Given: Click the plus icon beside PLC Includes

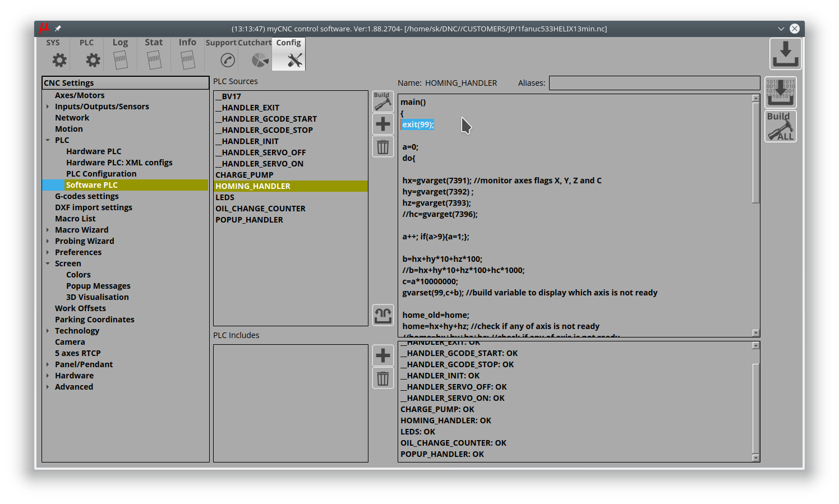Looking at the screenshot, I should click(382, 355).
